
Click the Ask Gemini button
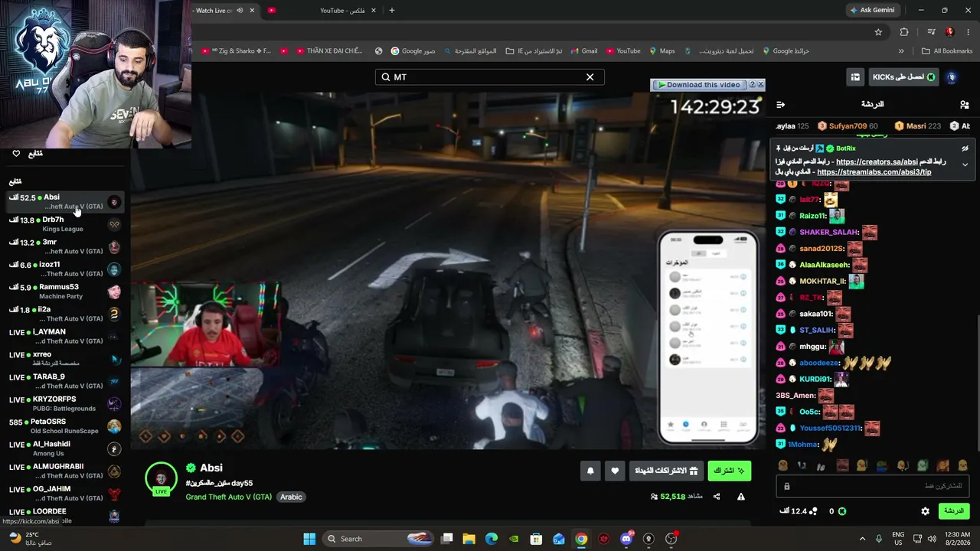point(872,10)
